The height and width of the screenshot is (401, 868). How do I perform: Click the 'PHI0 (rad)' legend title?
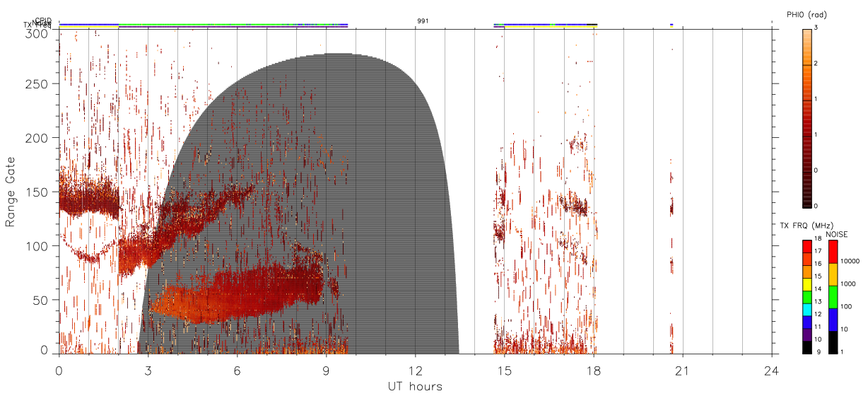tap(807, 15)
